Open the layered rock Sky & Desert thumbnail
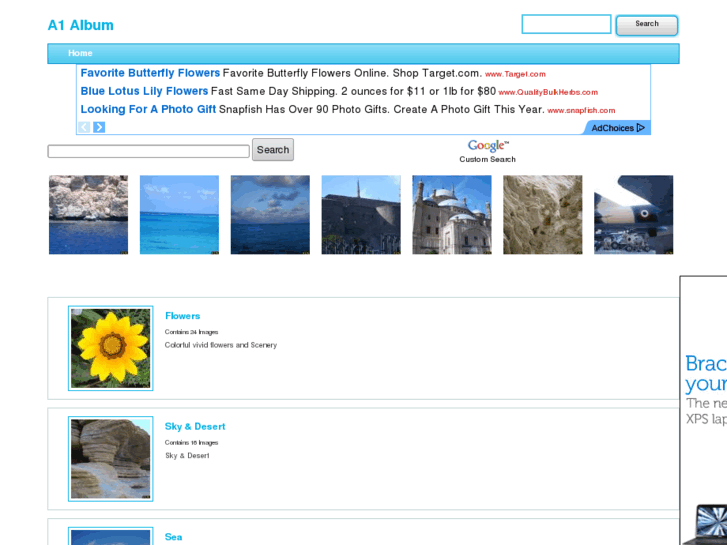Image resolution: width=727 pixels, height=545 pixels. (x=110, y=459)
